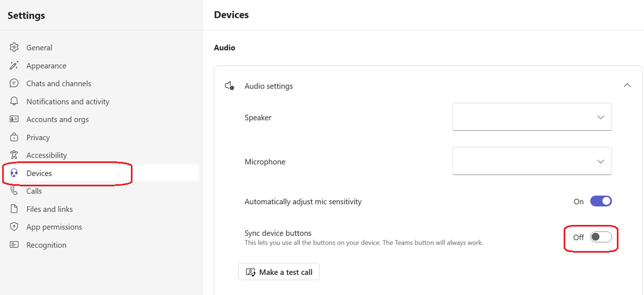Click the Audio settings heading text
The width and height of the screenshot is (644, 295).
[x=269, y=86]
